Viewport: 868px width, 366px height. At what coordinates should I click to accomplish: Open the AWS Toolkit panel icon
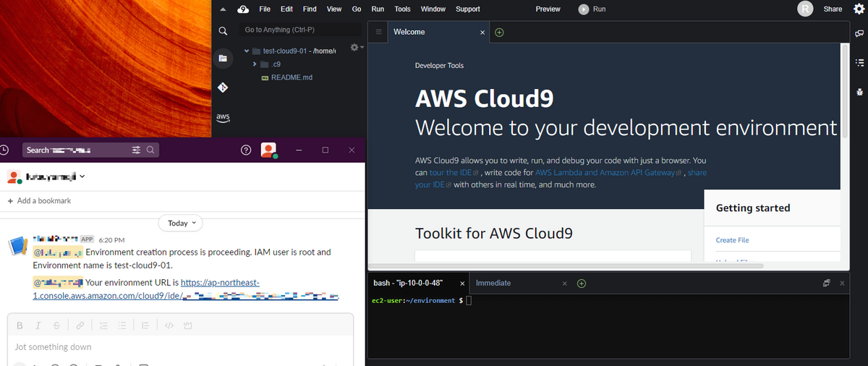pos(223,117)
